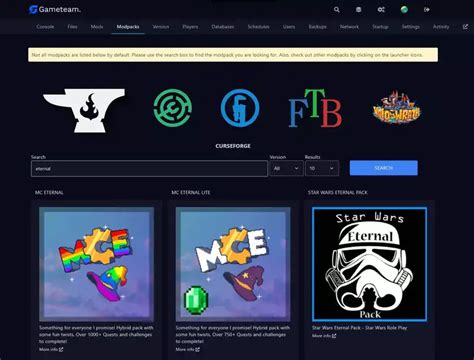Viewport: 474px width, 360px height.
Task: Open the VoidsWrath launcher logo
Action: coord(397,108)
